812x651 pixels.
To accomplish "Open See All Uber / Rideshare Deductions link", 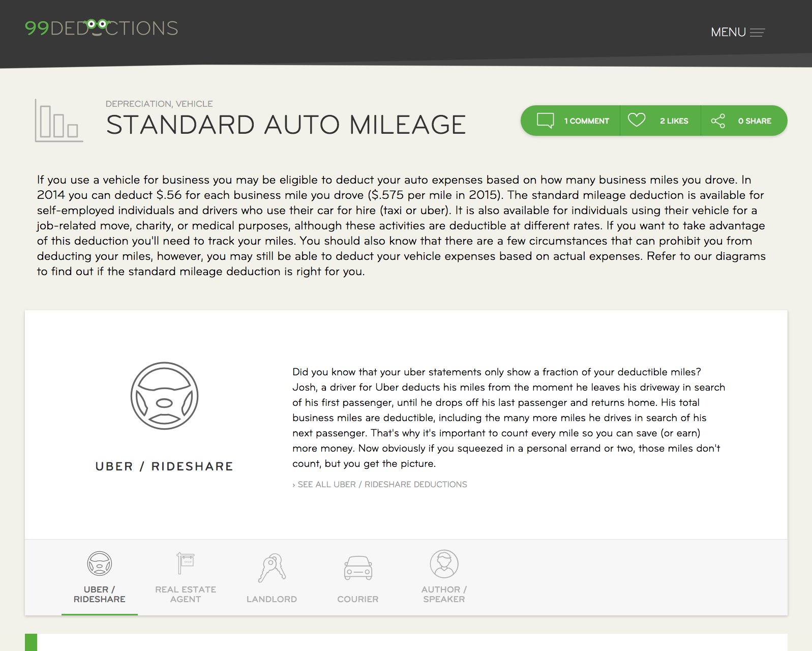I will click(379, 484).
